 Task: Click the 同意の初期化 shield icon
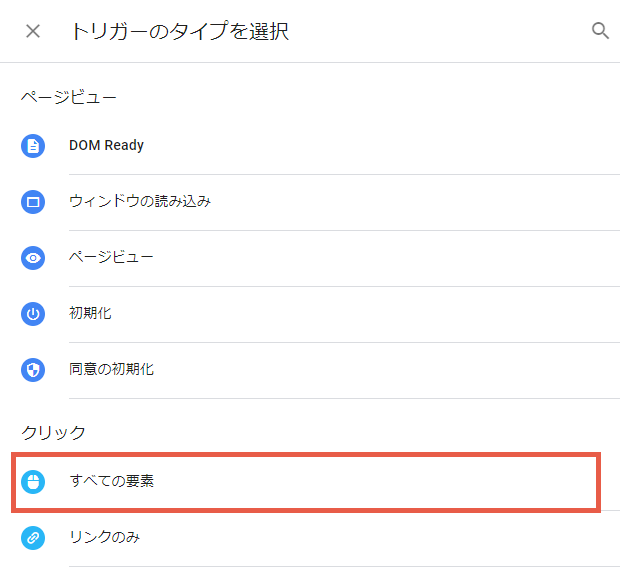pos(33,370)
